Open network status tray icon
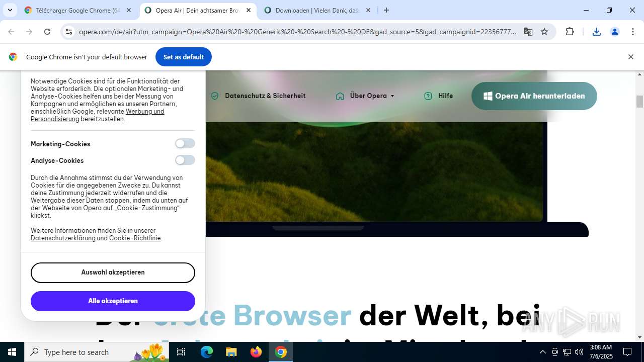Screen dimensions: 644x362 point(567,352)
